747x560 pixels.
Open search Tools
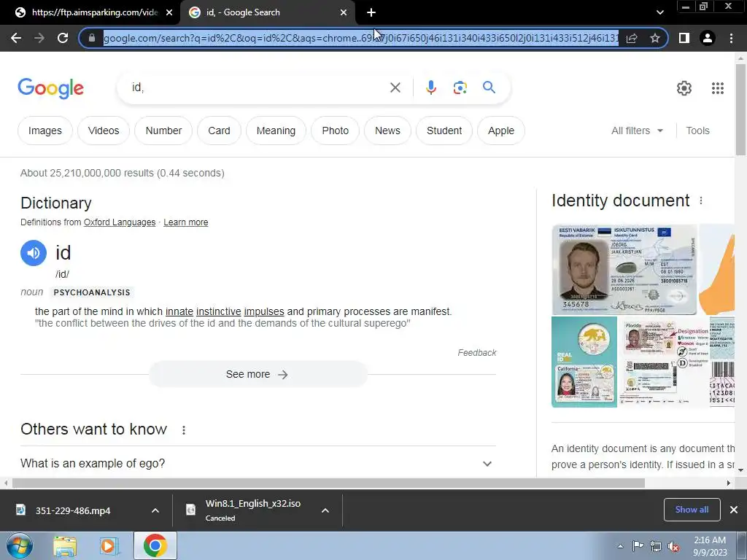697,131
